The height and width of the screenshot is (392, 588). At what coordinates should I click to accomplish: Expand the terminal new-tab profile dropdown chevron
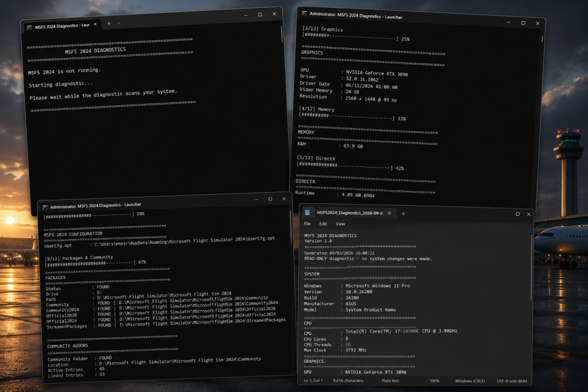point(119,23)
